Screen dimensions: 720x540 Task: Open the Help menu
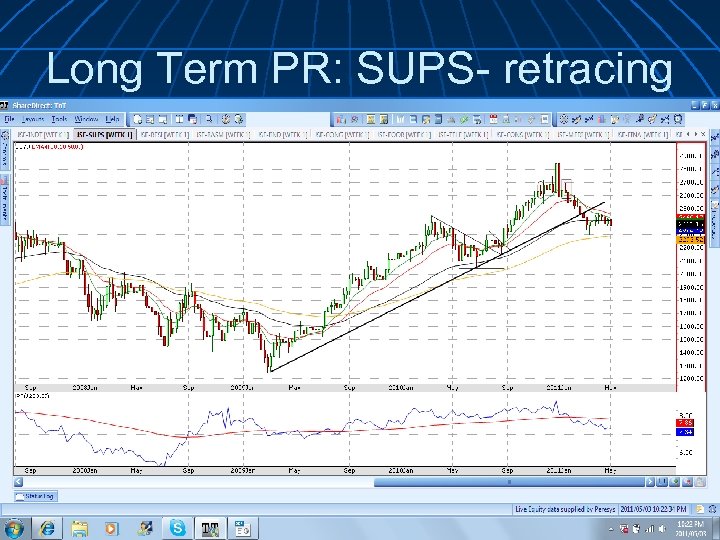coord(112,119)
